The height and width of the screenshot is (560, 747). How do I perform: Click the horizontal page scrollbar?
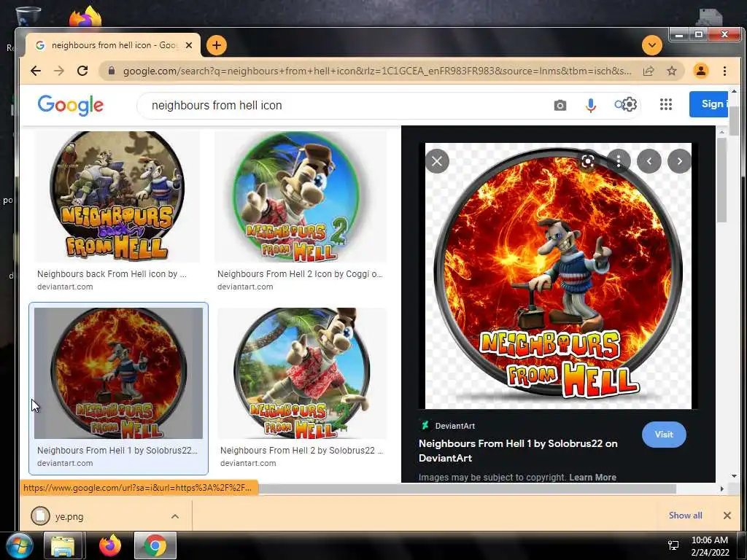coord(467,489)
